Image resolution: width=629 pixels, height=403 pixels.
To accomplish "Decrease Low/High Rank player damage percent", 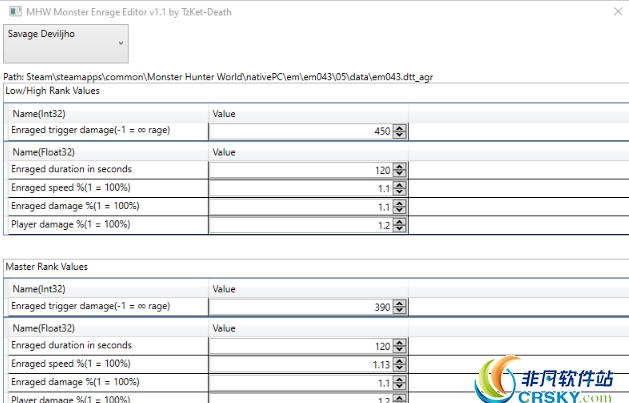I will pos(400,229).
